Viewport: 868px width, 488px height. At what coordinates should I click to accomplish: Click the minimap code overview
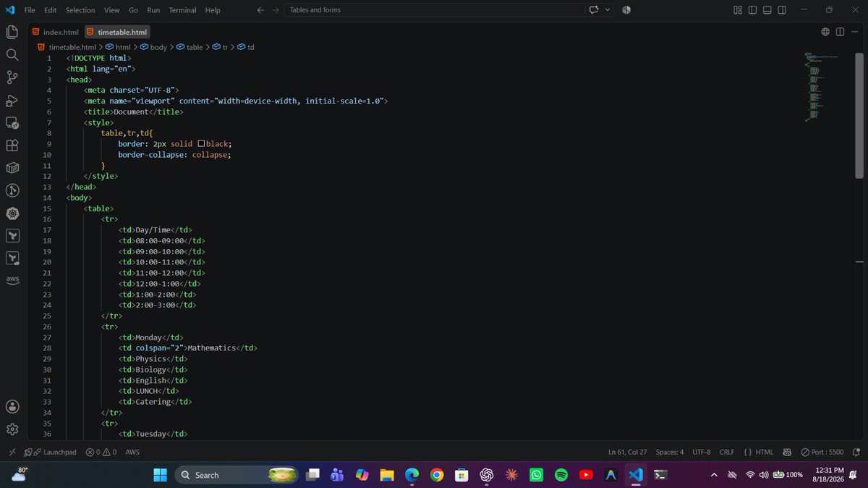pos(820,87)
